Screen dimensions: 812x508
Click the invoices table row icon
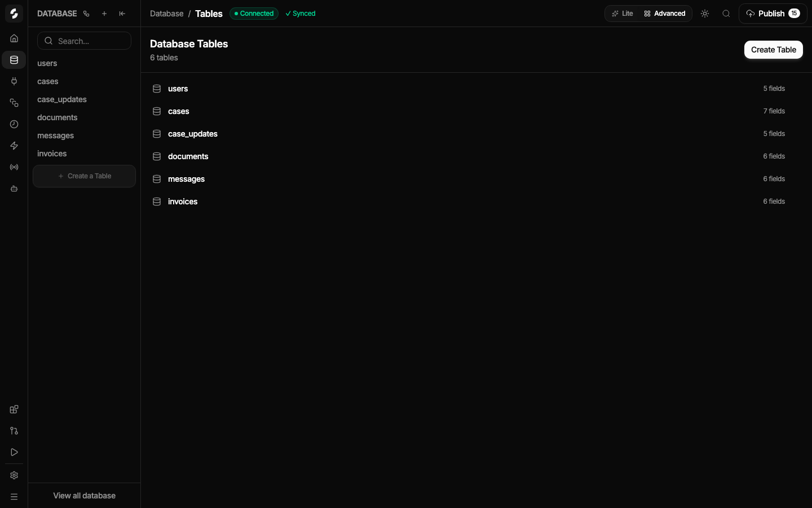pos(157,202)
